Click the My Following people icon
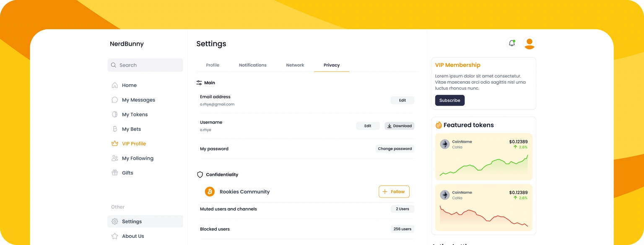The width and height of the screenshot is (644, 245). (x=114, y=158)
